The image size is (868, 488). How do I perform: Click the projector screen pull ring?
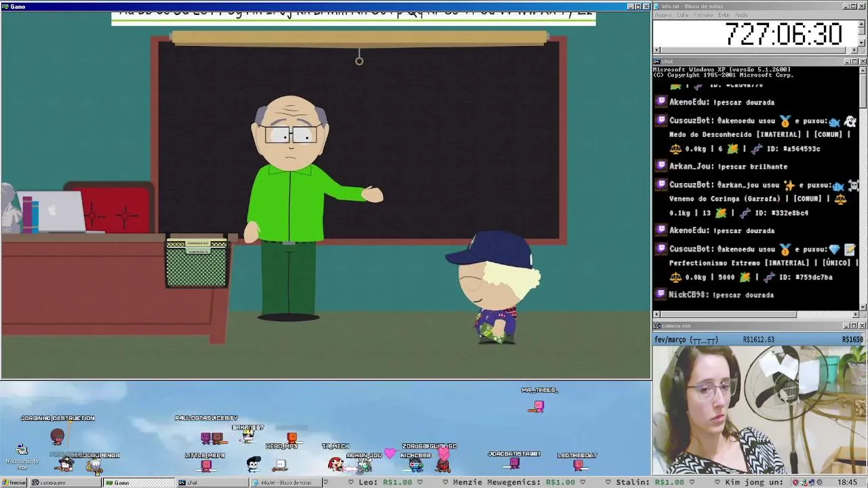[359, 61]
